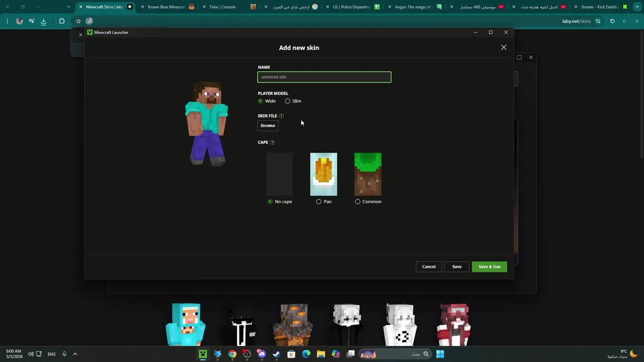Screen dimensions: 644x362
Task: Open Steam from the taskbar
Action: point(276,354)
